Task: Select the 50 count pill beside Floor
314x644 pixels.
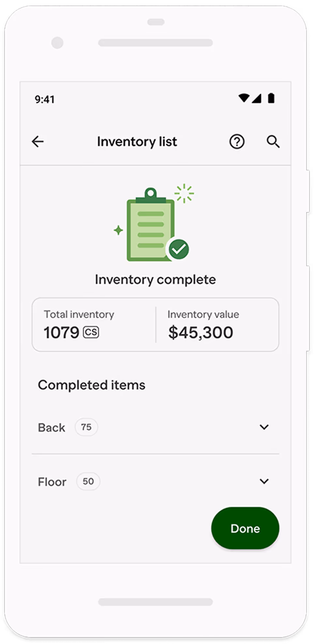Action: click(88, 481)
